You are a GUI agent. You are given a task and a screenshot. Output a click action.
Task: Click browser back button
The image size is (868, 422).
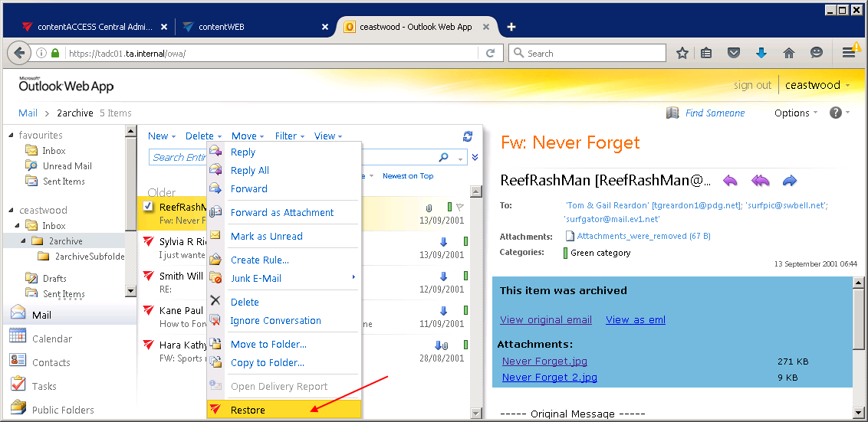tap(19, 53)
